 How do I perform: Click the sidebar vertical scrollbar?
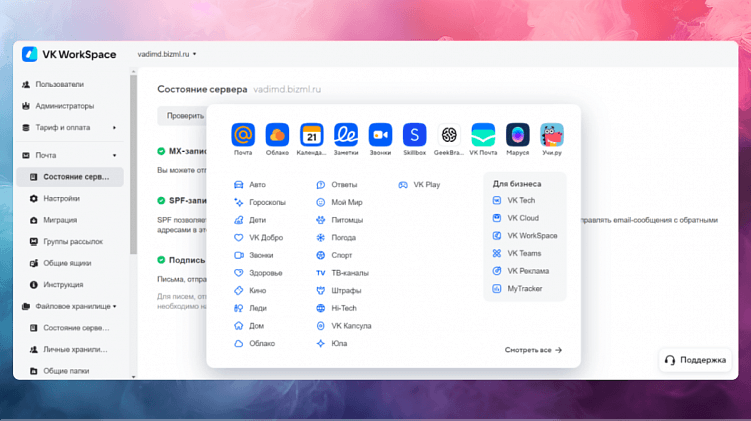(x=133, y=164)
